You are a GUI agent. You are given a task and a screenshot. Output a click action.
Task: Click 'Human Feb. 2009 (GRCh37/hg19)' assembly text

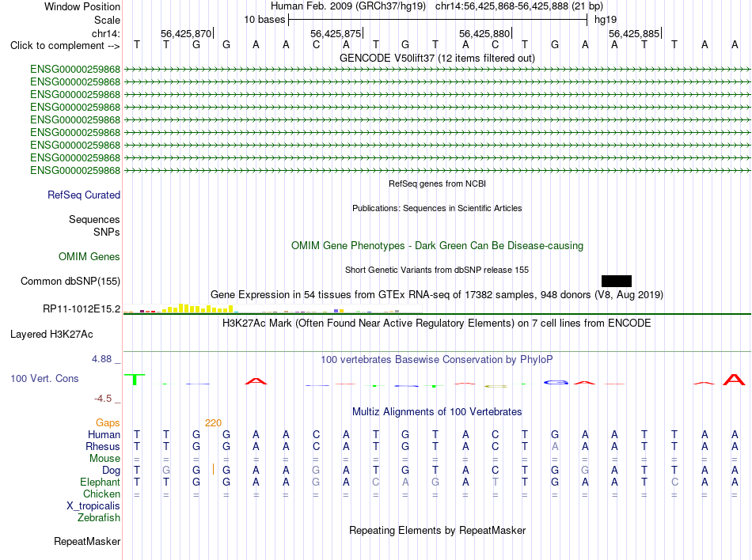348,6
